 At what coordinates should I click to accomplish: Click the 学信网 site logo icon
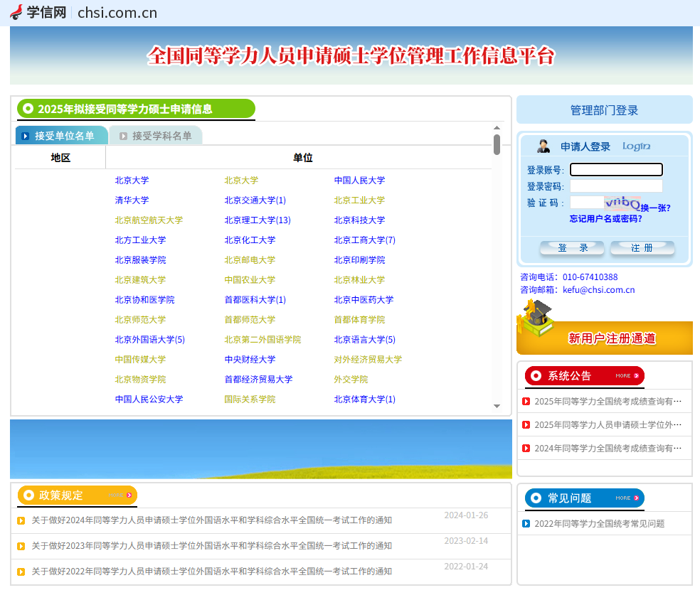point(16,12)
